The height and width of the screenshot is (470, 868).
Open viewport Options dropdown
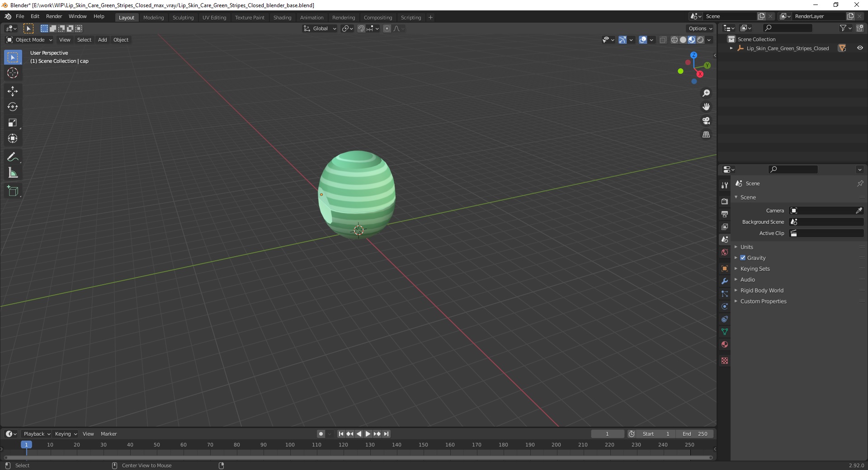(x=700, y=28)
